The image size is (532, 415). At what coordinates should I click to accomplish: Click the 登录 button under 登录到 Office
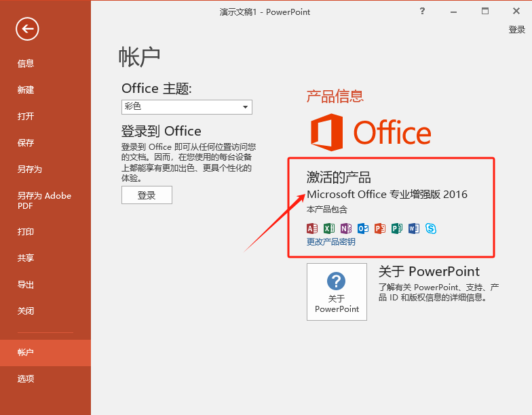[147, 195]
